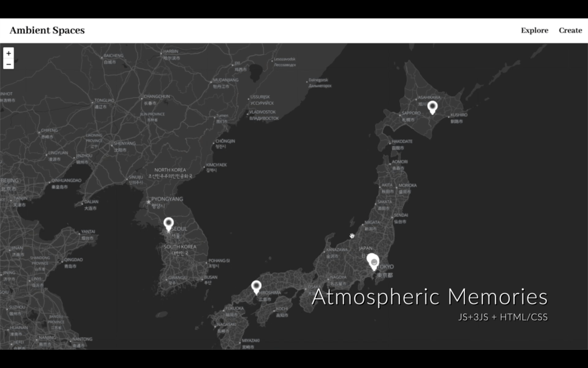Click the Osaka city label
The image size is (588, 368).
(315, 287)
